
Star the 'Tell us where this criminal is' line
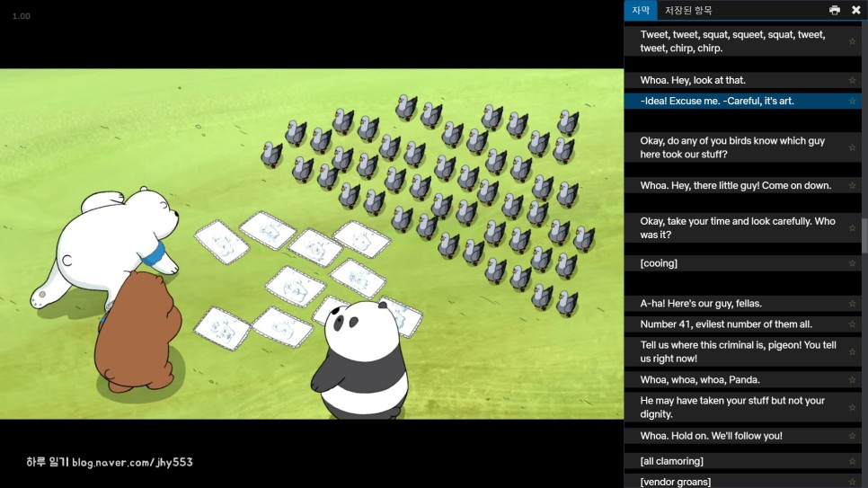pos(852,351)
